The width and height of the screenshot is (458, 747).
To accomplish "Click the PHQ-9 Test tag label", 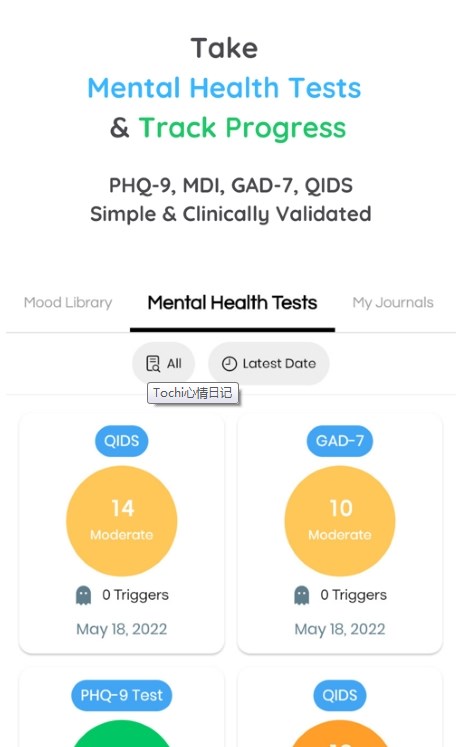I will (122, 695).
